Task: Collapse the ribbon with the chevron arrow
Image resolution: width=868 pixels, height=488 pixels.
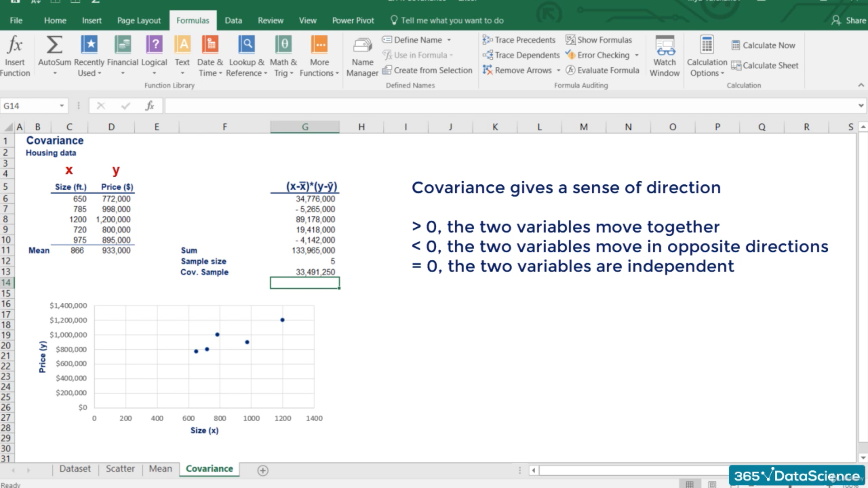Action: [x=861, y=85]
